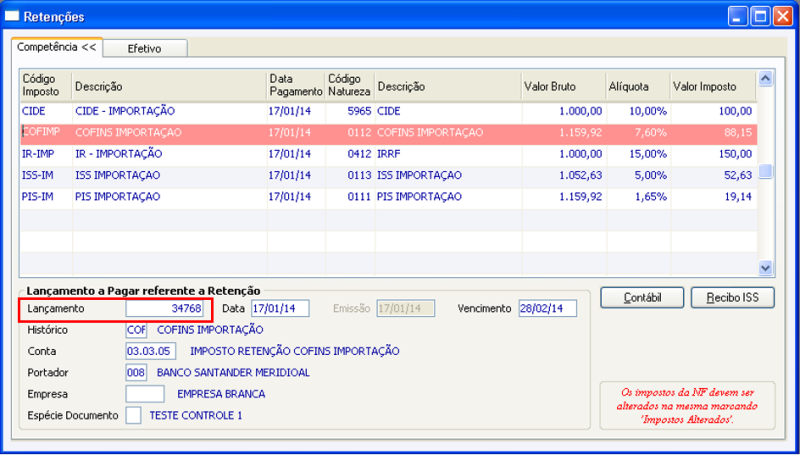Screen dimensions: 800x455
Task: Click natureza code 0412 cell
Action: 349,154
